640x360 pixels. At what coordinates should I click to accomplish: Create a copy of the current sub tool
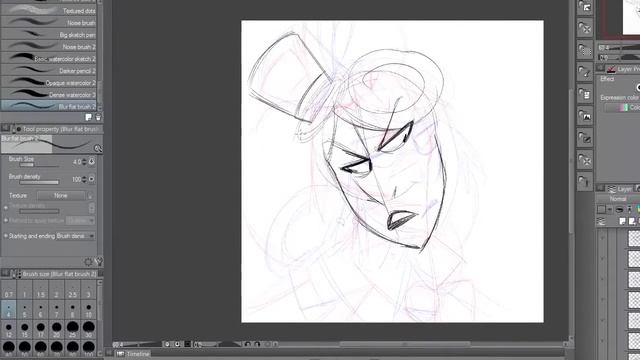(x=89, y=118)
